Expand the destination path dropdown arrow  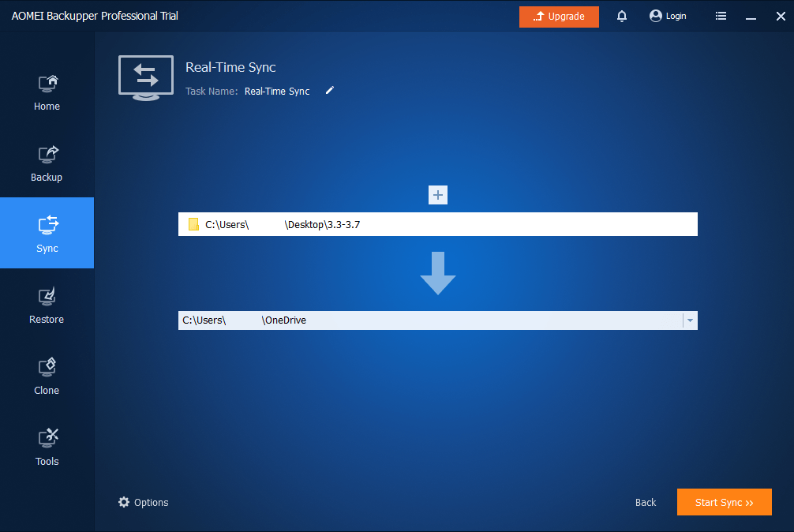pos(690,320)
